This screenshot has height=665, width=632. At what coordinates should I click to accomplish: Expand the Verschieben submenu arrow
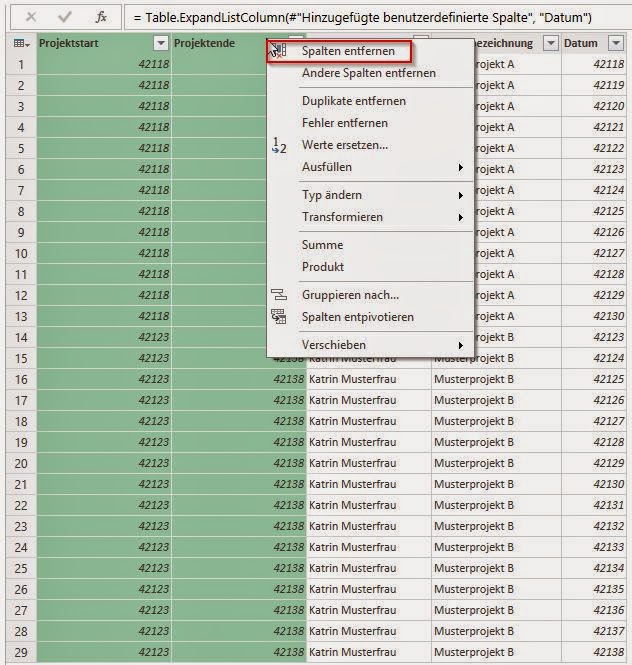click(x=461, y=345)
